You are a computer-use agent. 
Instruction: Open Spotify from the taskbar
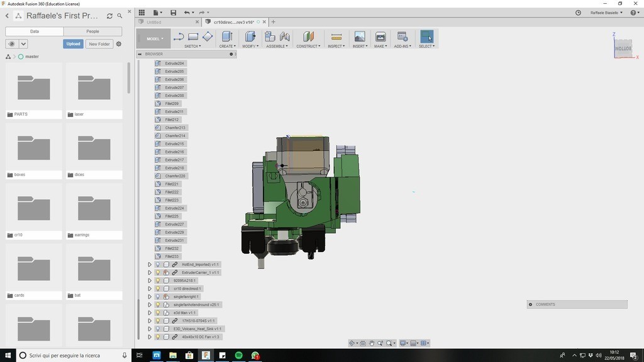(x=238, y=356)
